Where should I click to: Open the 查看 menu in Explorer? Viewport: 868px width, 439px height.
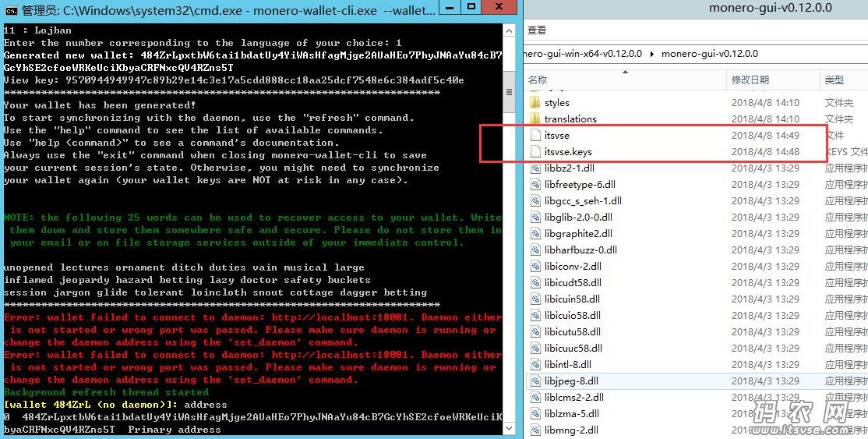click(536, 30)
